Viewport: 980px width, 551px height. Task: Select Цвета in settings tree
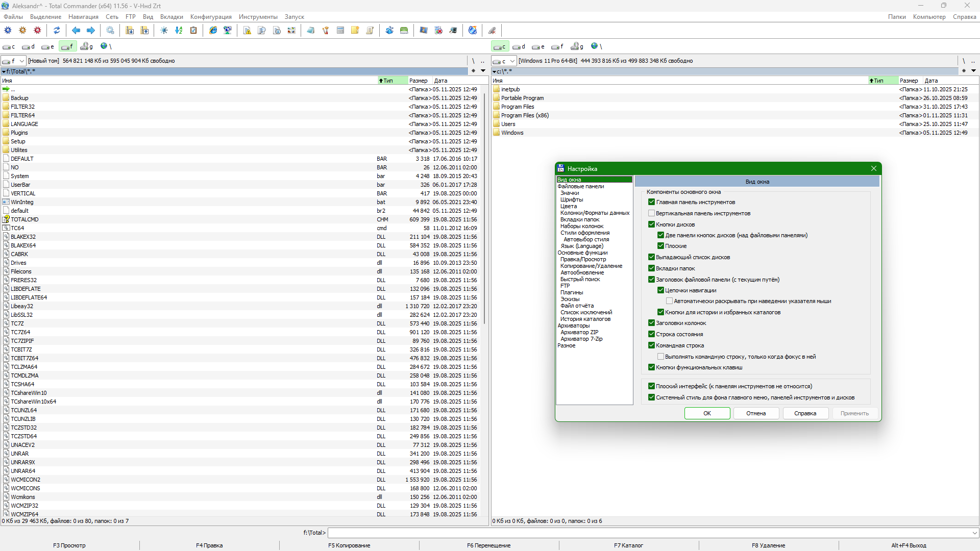coord(569,206)
